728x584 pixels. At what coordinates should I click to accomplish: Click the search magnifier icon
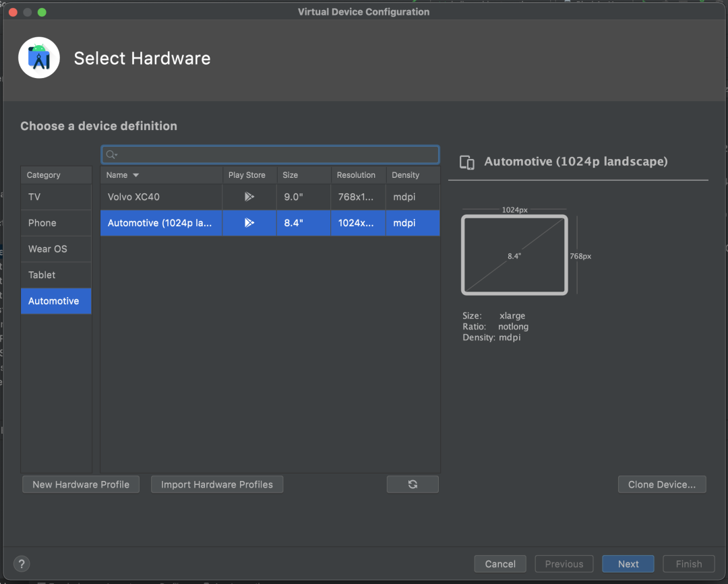point(111,154)
